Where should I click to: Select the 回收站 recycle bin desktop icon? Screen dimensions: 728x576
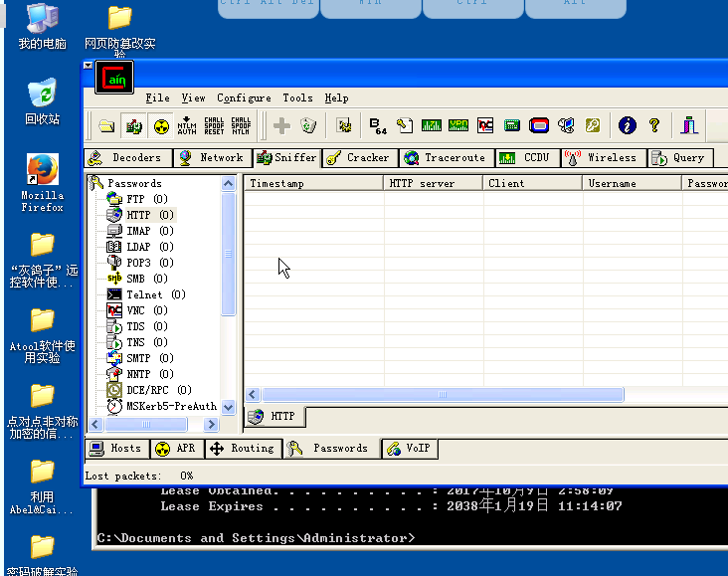tap(42, 101)
